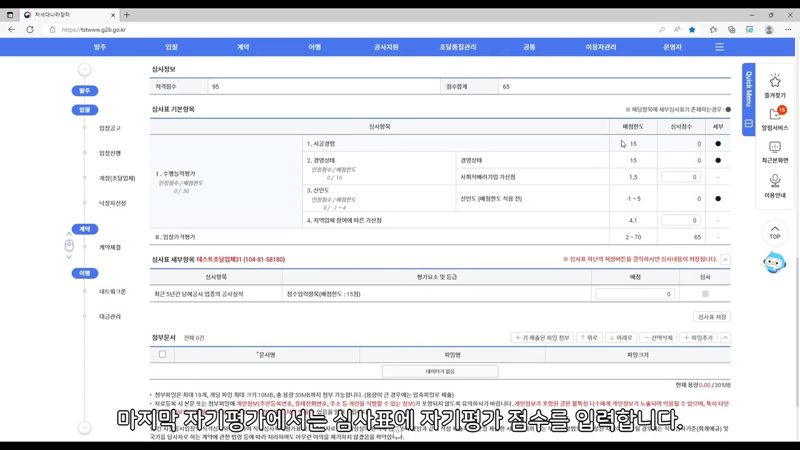Move file down with 아래로 button
Image resolution: width=800 pixels, height=450 pixels.
point(620,338)
